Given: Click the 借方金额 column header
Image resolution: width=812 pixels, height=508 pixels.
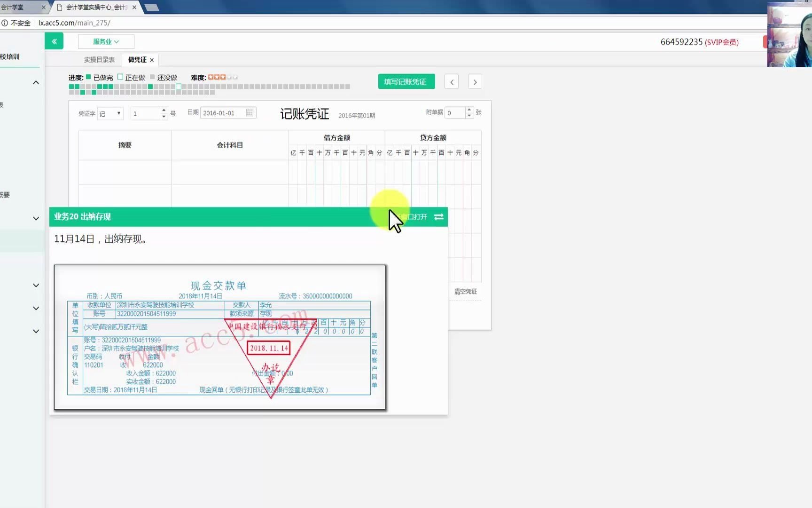Looking at the screenshot, I should tap(336, 138).
